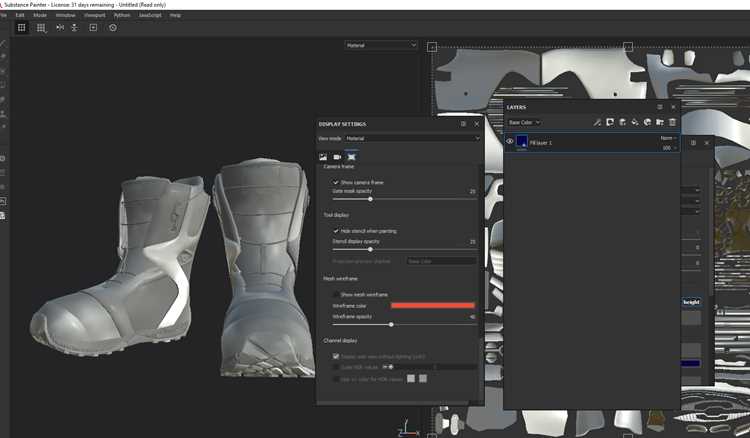Open the Edit menu
Screen dimensions: 750x438
click(x=20, y=15)
